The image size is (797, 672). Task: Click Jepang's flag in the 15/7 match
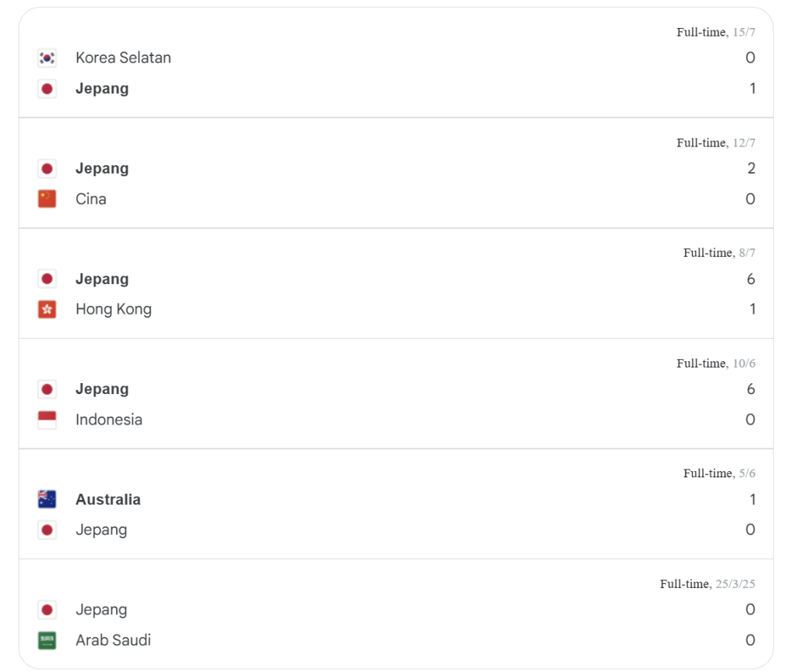(x=47, y=89)
